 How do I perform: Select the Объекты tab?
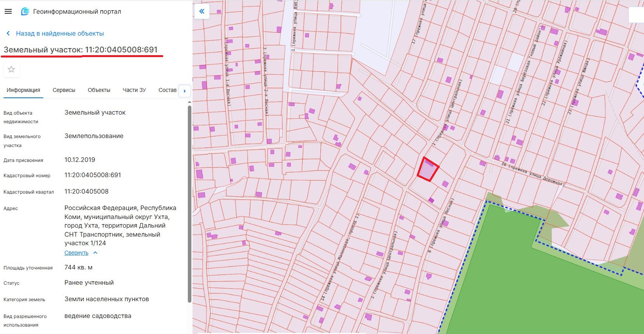click(x=99, y=90)
